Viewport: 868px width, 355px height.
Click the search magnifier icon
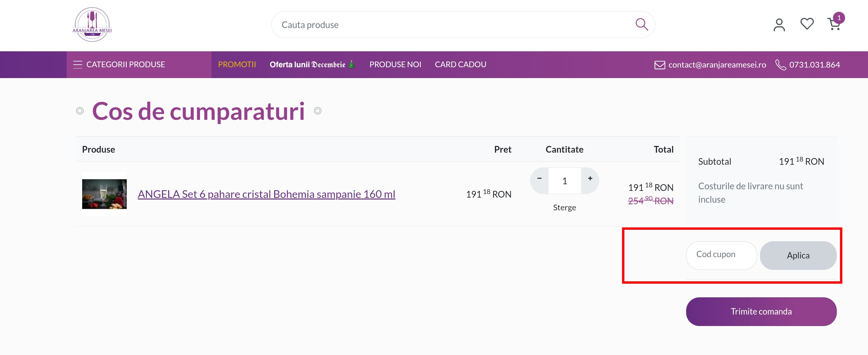coord(641,24)
